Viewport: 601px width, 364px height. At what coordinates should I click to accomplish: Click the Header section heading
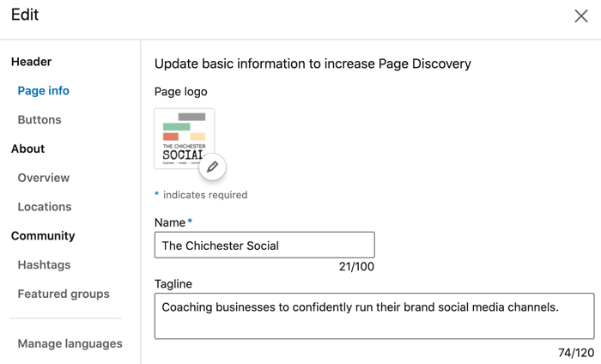(31, 62)
